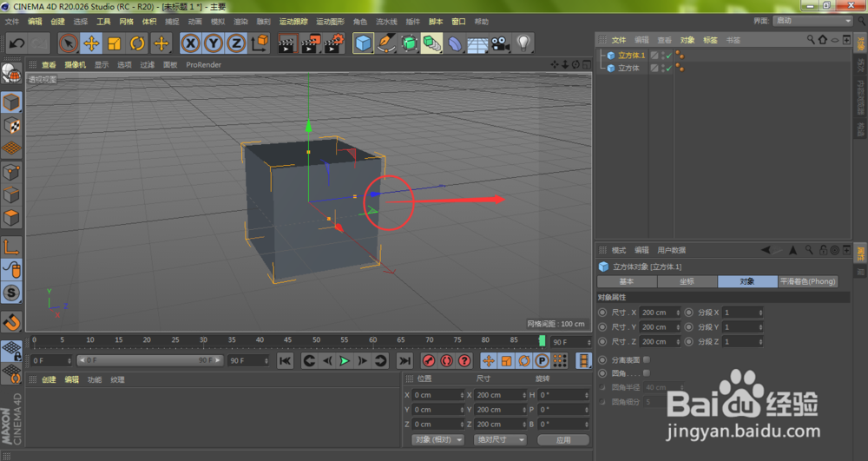Switch to the 坐标 tab
Screen dimensions: 868x461
pyautogui.click(x=687, y=281)
